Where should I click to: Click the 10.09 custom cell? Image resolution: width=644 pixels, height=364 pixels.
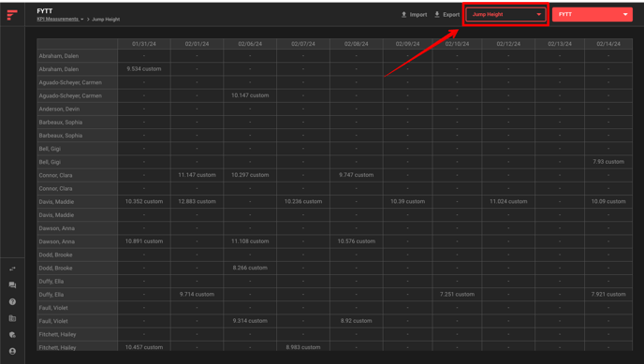608,201
